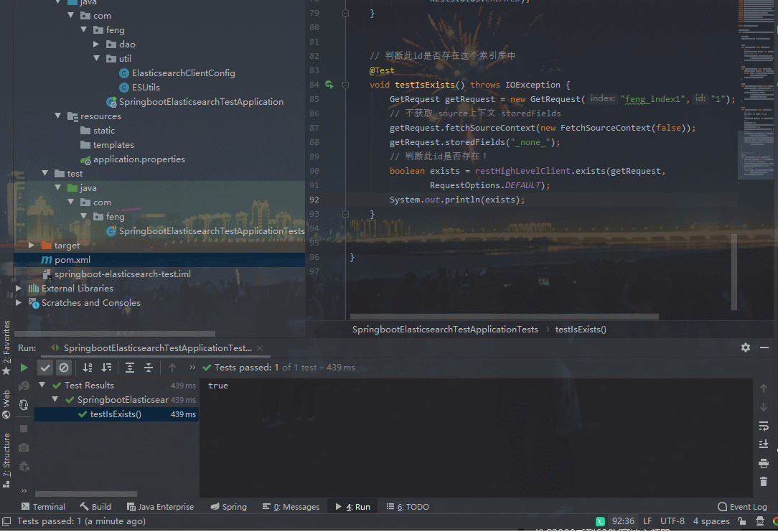Expand the target folder

pyautogui.click(x=32, y=246)
